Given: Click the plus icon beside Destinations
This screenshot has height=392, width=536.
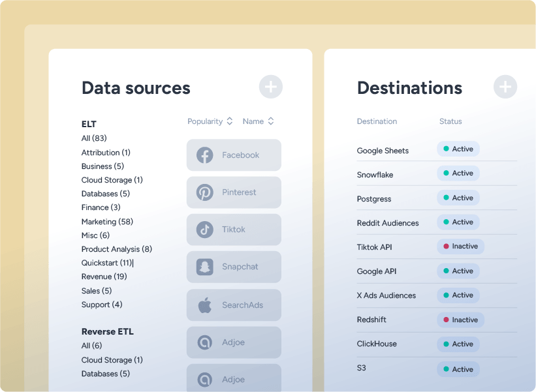Looking at the screenshot, I should pyautogui.click(x=505, y=87).
